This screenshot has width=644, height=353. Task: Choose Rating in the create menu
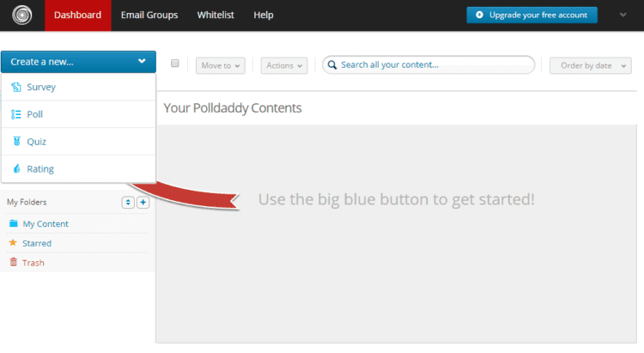click(78, 169)
